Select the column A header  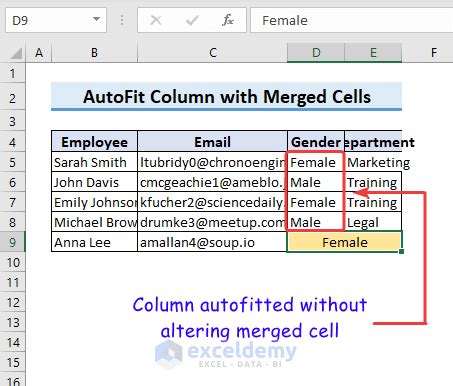[x=39, y=53]
